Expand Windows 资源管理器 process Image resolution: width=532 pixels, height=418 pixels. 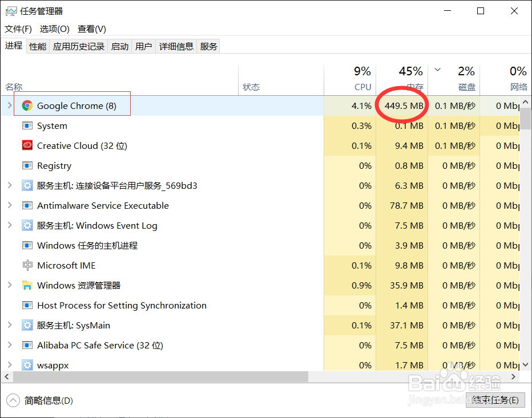click(x=10, y=285)
